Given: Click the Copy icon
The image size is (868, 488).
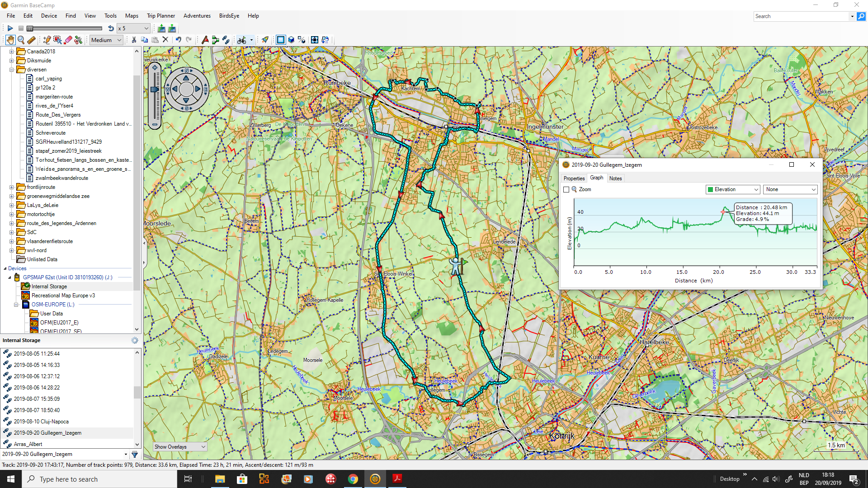Looking at the screenshot, I should [x=144, y=40].
